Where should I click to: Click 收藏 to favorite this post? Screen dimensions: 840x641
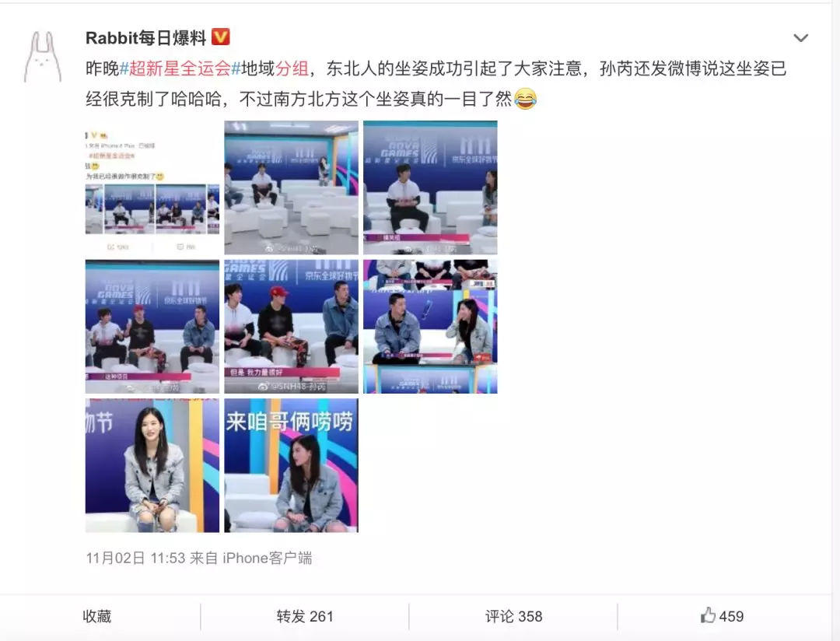(x=97, y=616)
